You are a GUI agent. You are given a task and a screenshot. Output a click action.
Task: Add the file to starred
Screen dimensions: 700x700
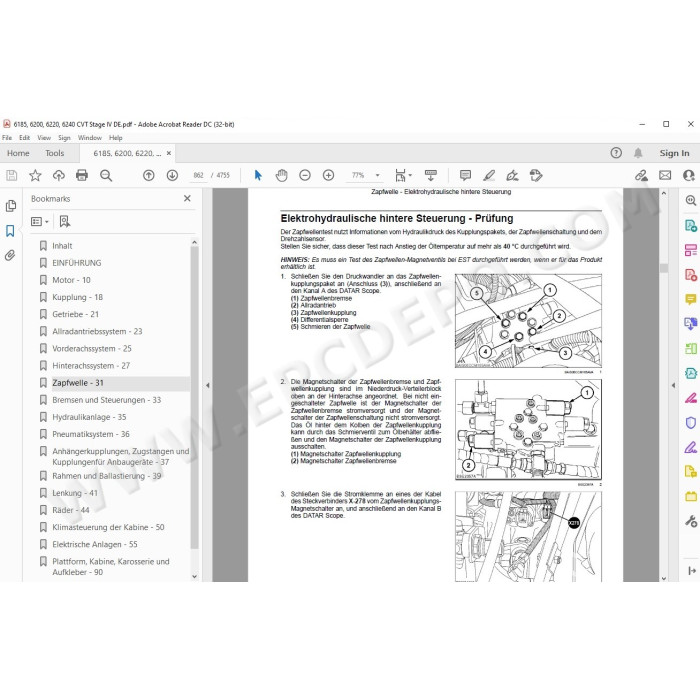tap(35, 175)
